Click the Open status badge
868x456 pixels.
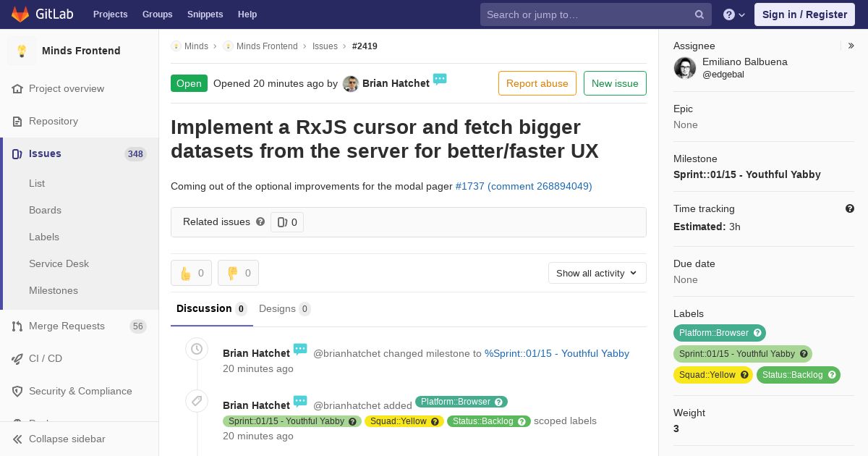tap(189, 83)
